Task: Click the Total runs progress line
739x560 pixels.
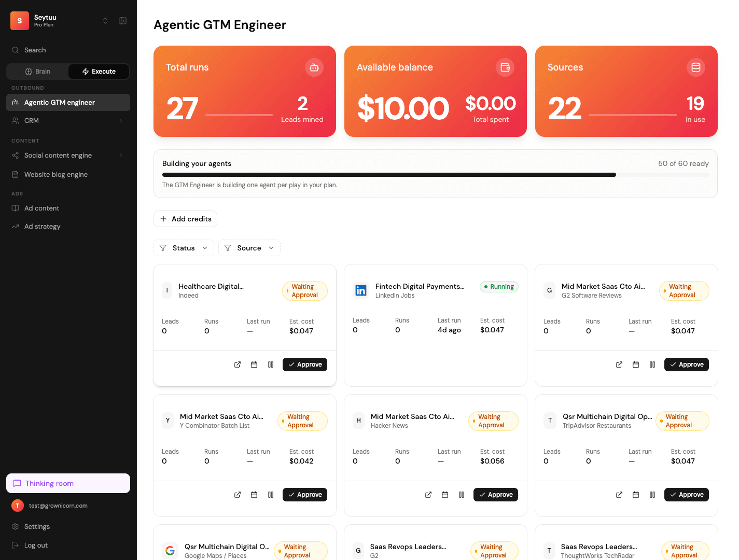Action: [239, 115]
